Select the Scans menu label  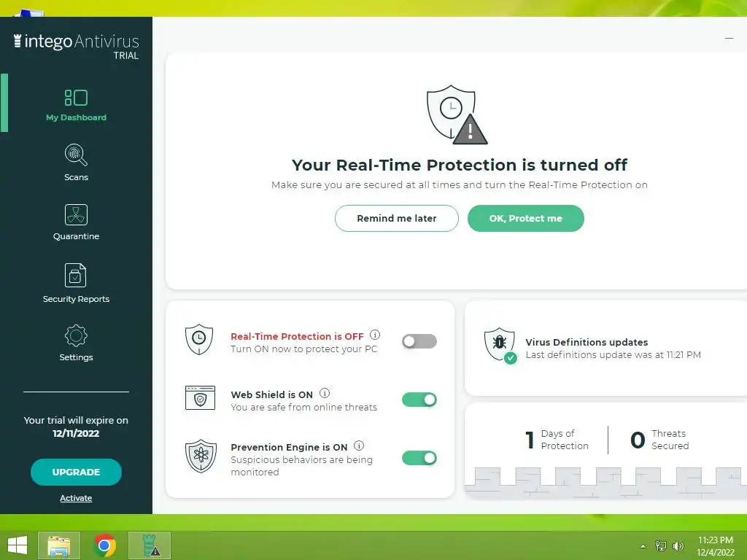coord(76,177)
